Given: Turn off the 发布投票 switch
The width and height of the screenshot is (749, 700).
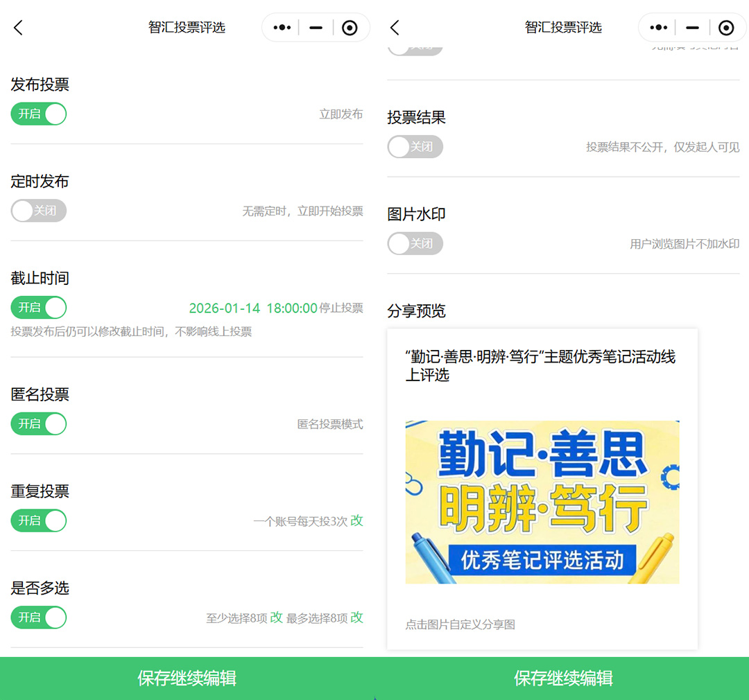Looking at the screenshot, I should pos(39,114).
